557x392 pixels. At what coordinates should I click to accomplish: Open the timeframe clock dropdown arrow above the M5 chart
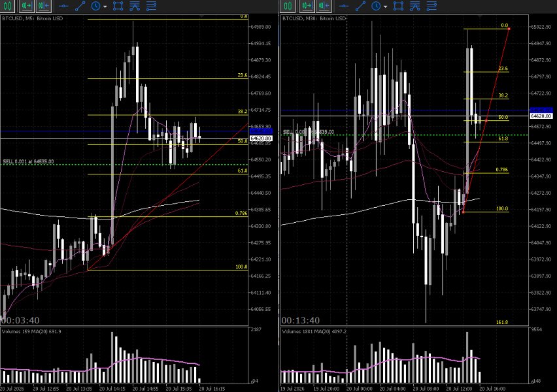(105, 7)
